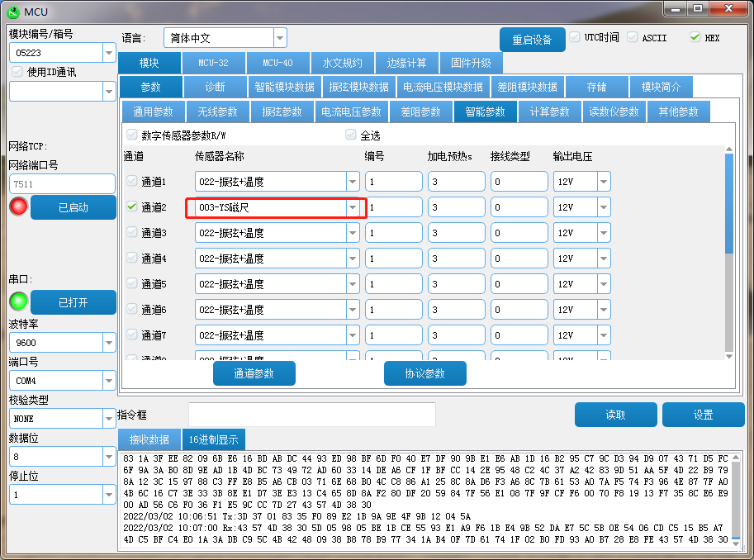Open 通道2 sensor name dropdown arrow
754x560 pixels.
click(x=353, y=207)
